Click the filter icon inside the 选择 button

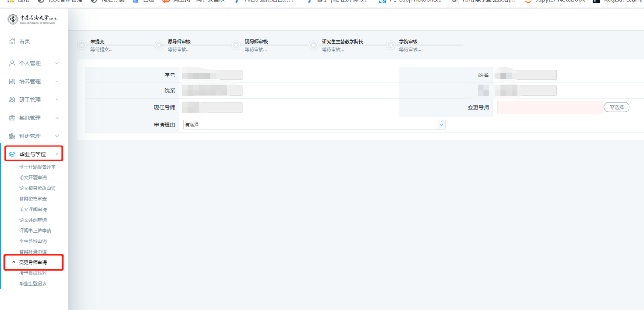pyautogui.click(x=611, y=107)
